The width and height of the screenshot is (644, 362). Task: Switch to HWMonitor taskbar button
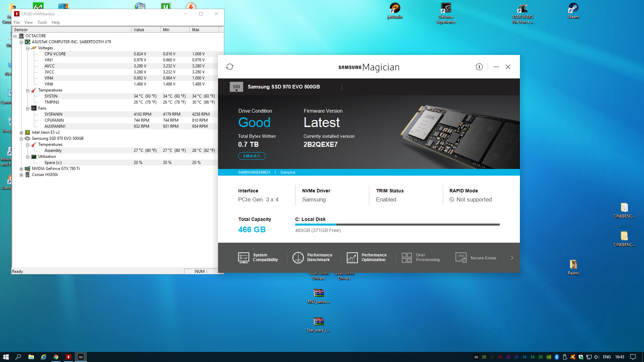pyautogui.click(x=68, y=357)
